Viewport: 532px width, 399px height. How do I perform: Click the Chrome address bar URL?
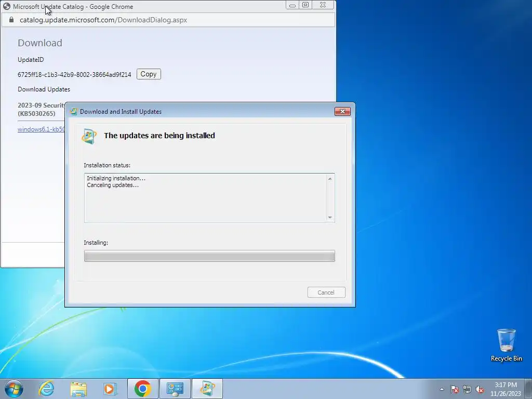[x=103, y=20]
